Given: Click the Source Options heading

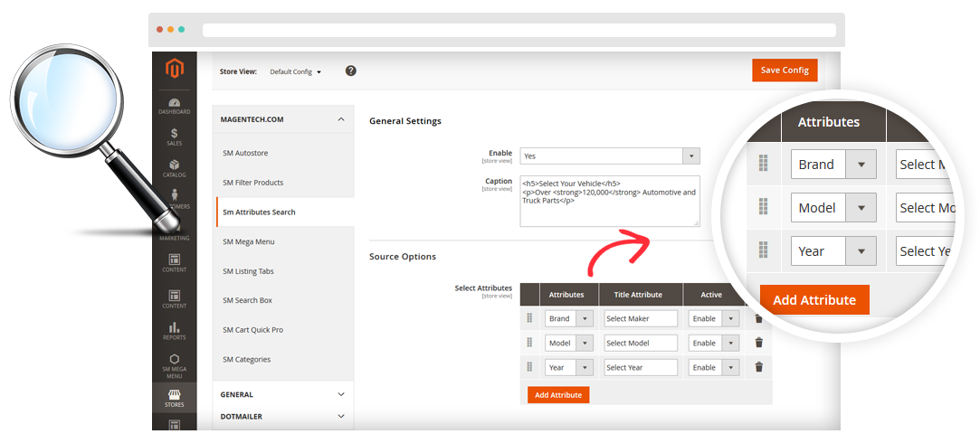Looking at the screenshot, I should click(x=403, y=257).
